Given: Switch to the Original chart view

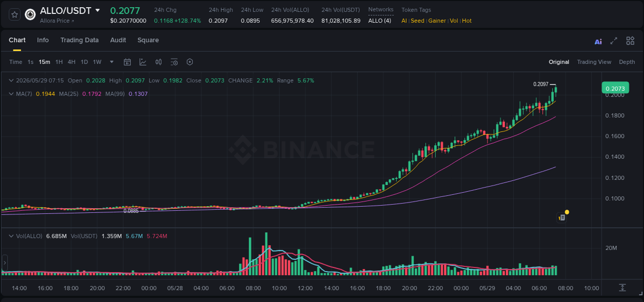Looking at the screenshot, I should [x=559, y=62].
